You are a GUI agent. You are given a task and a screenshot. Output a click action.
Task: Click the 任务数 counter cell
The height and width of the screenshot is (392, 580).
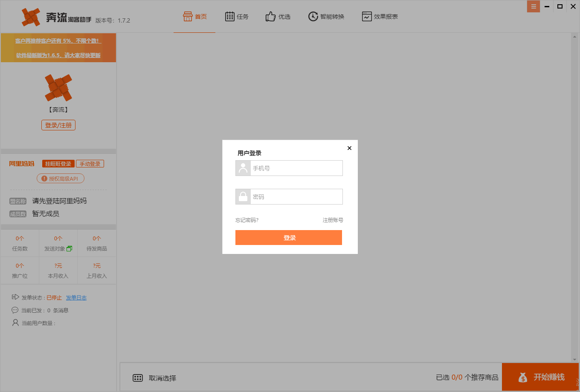(x=20, y=244)
